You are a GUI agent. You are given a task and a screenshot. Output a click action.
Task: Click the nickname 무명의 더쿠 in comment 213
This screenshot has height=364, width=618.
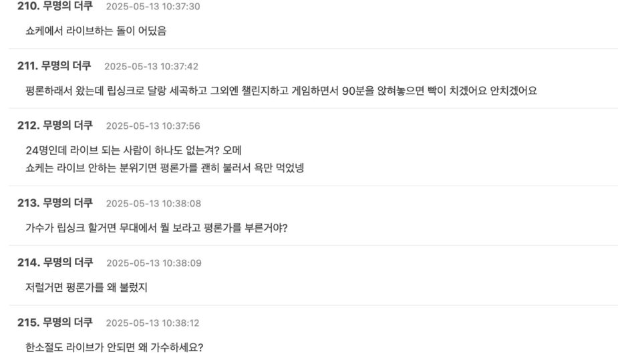68,203
